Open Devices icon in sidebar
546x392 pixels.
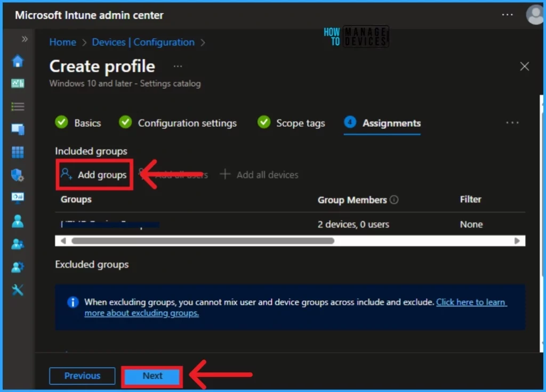pos(18,129)
